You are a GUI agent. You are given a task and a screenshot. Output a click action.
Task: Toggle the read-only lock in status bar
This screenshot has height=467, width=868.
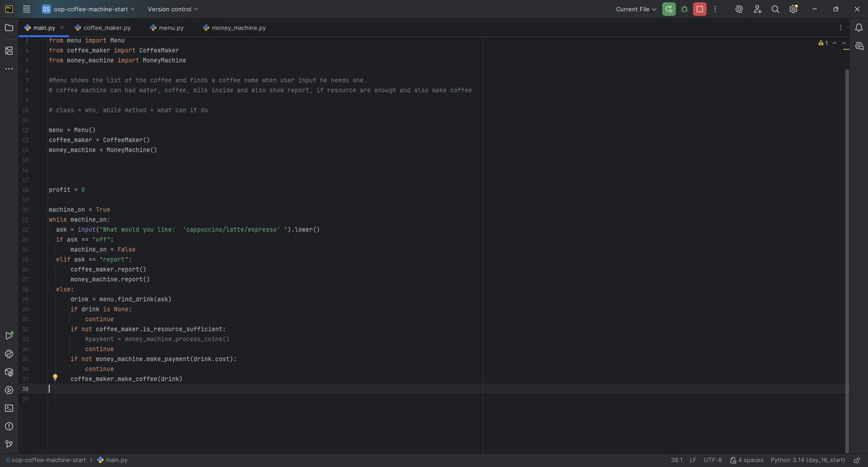pyautogui.click(x=856, y=460)
